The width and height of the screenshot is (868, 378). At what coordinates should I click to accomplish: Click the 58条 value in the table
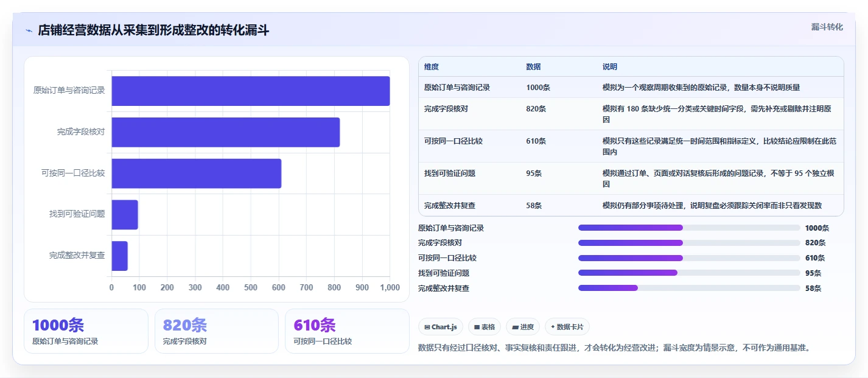(534, 206)
